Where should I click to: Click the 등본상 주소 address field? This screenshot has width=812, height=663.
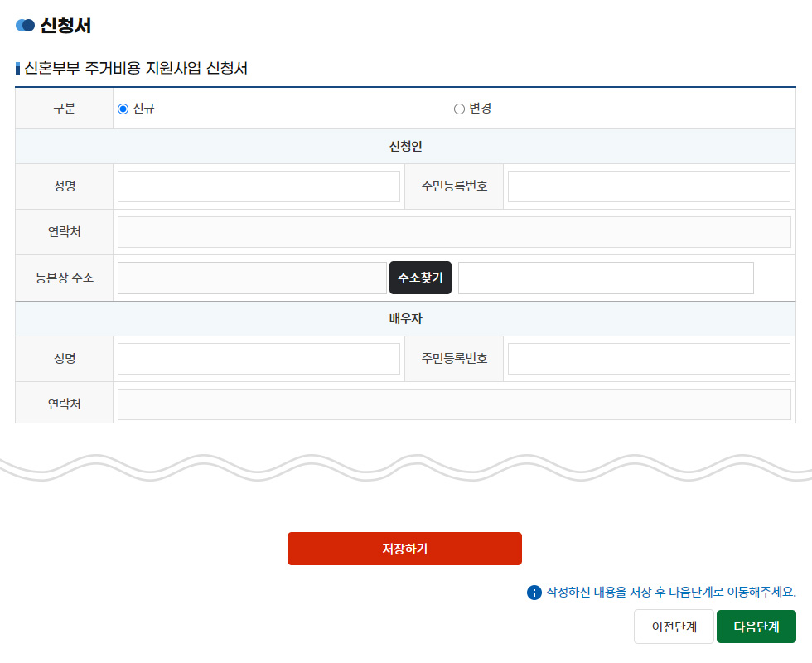252,278
